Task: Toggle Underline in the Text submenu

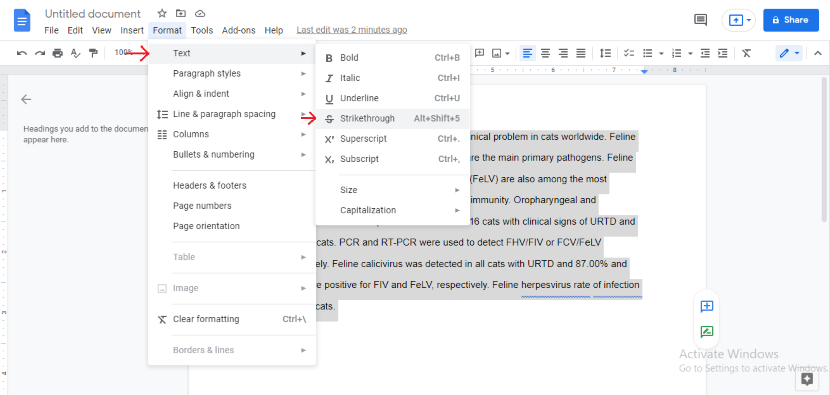Action: point(392,98)
